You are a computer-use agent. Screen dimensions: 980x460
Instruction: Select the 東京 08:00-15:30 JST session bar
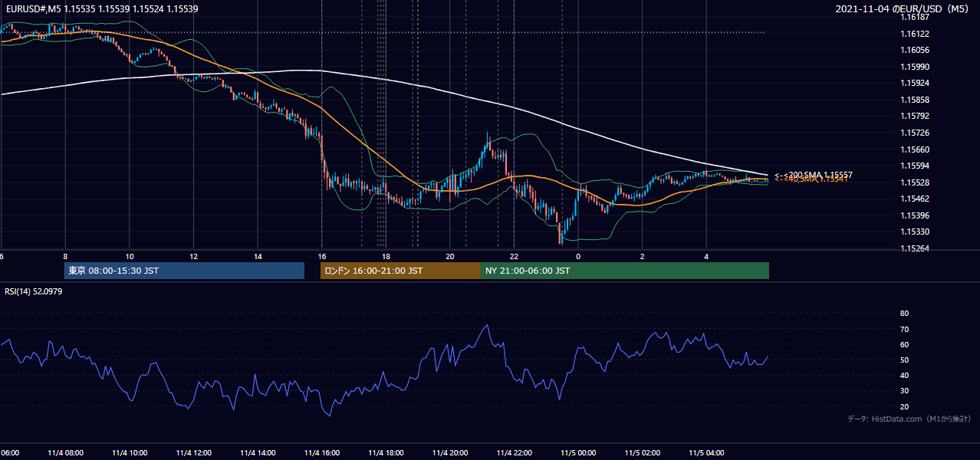click(184, 271)
